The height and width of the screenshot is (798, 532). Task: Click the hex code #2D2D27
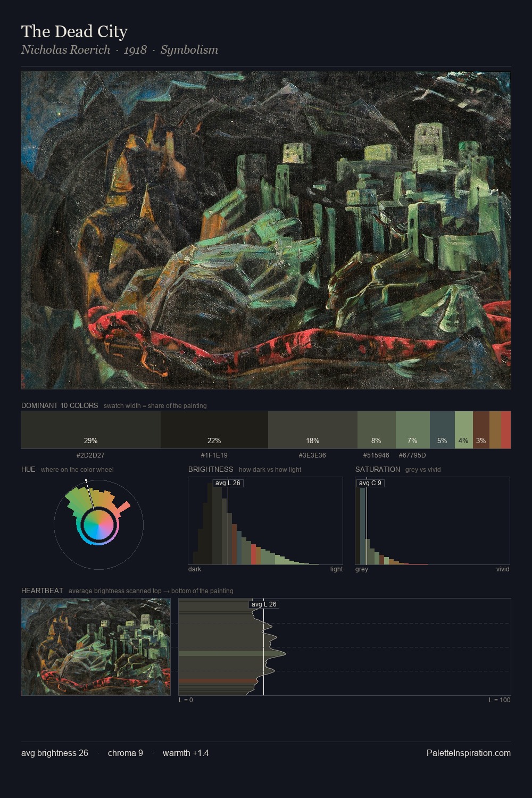coord(90,455)
